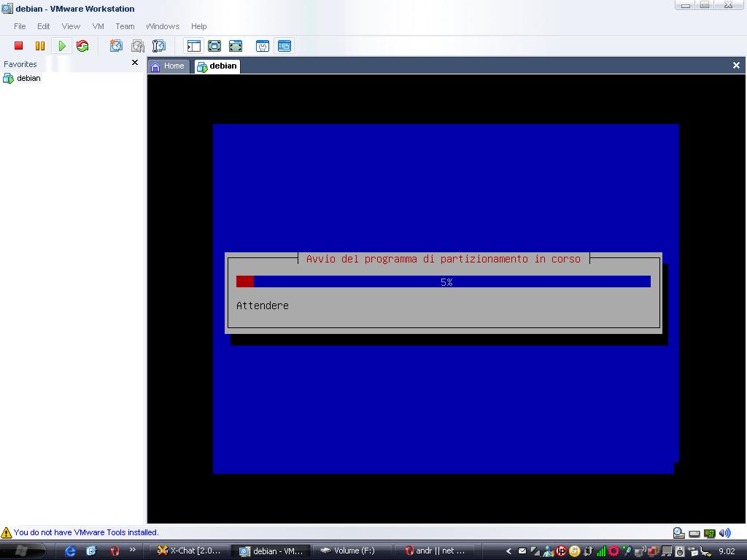Suspend the virtual machine with the pause icon
Image resolution: width=747 pixels, height=560 pixels.
coord(40,46)
